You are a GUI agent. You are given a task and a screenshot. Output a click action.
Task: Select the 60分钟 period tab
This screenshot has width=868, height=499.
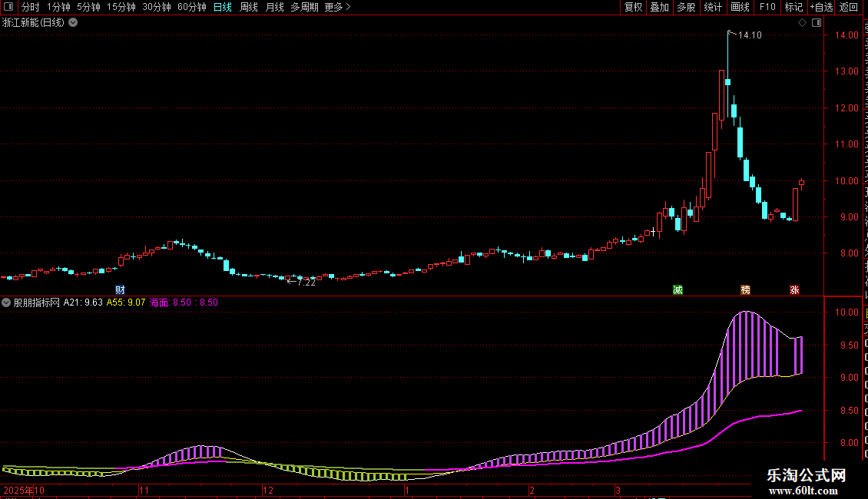click(192, 7)
